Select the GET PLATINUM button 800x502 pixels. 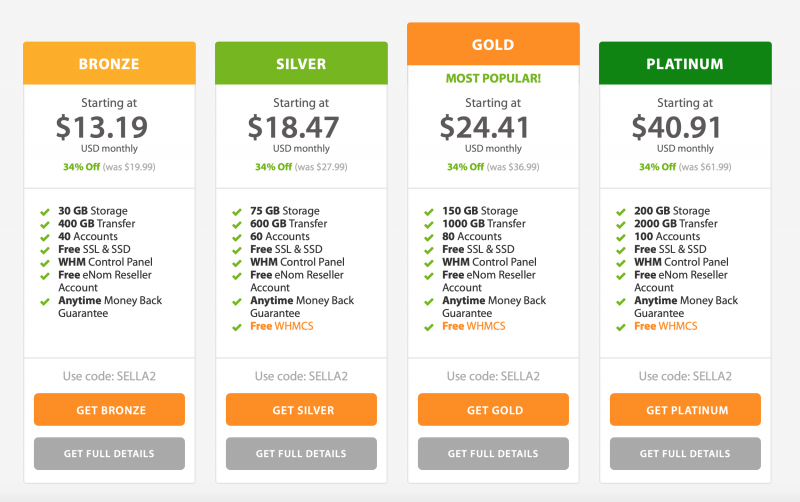pyautogui.click(x=685, y=410)
